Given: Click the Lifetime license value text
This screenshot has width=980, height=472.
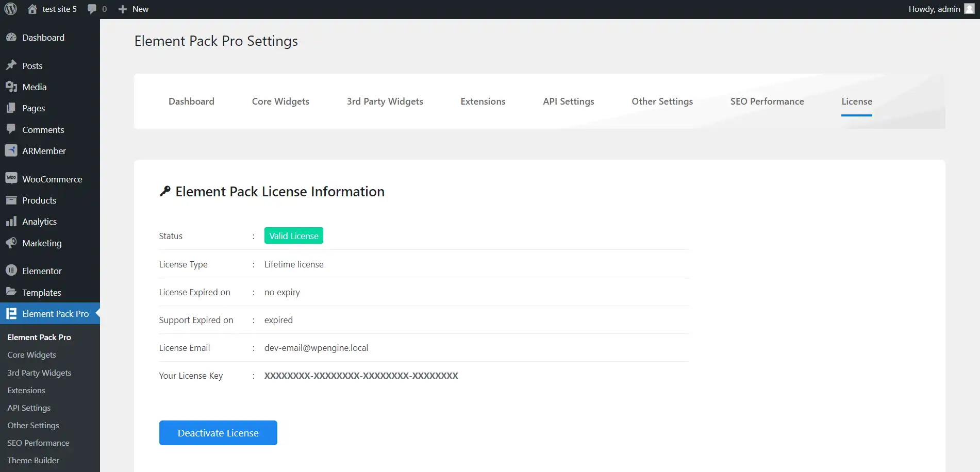Looking at the screenshot, I should (294, 264).
